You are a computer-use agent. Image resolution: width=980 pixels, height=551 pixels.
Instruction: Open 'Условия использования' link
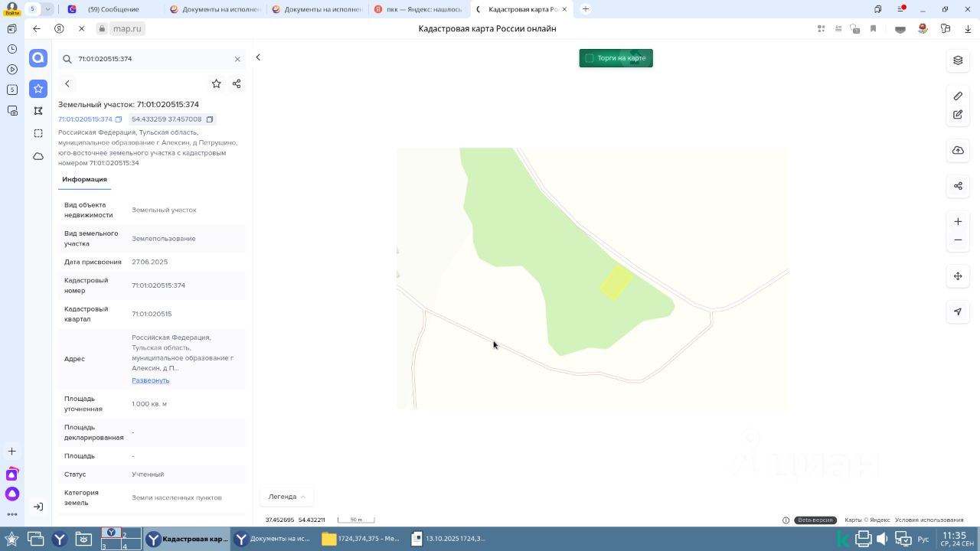tap(929, 520)
